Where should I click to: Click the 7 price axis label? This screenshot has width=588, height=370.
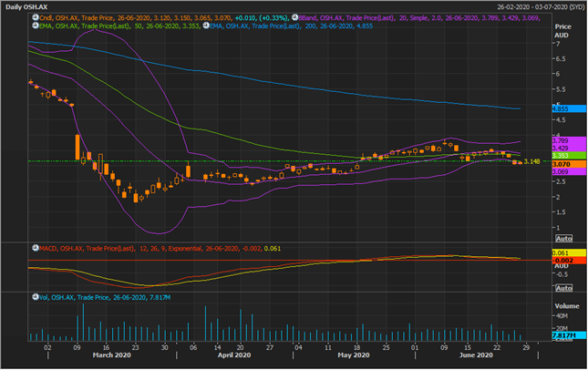pos(559,44)
